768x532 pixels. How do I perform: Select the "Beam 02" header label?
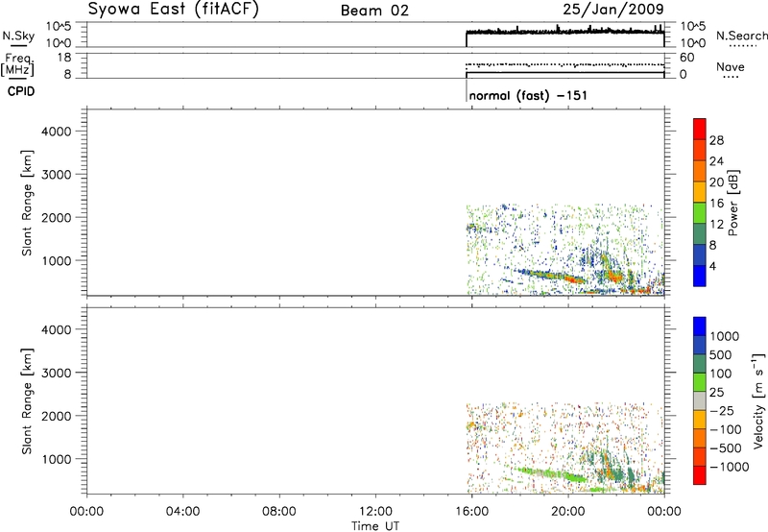(x=374, y=11)
